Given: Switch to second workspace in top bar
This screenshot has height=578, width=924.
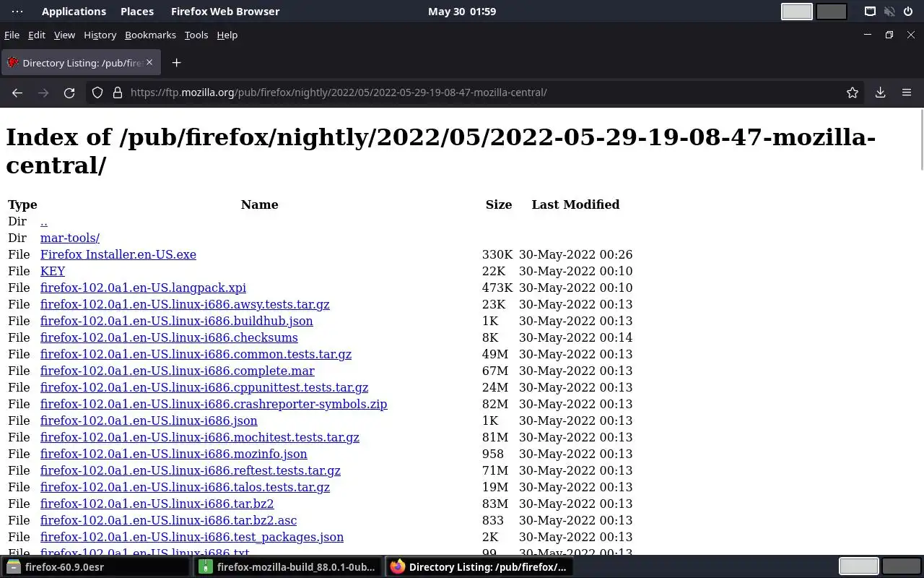Looking at the screenshot, I should (832, 12).
